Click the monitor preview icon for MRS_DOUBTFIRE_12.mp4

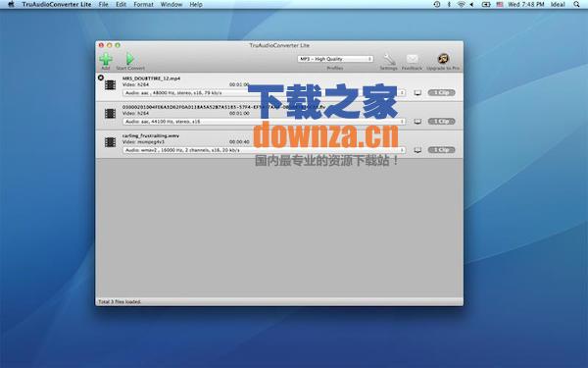(417, 93)
